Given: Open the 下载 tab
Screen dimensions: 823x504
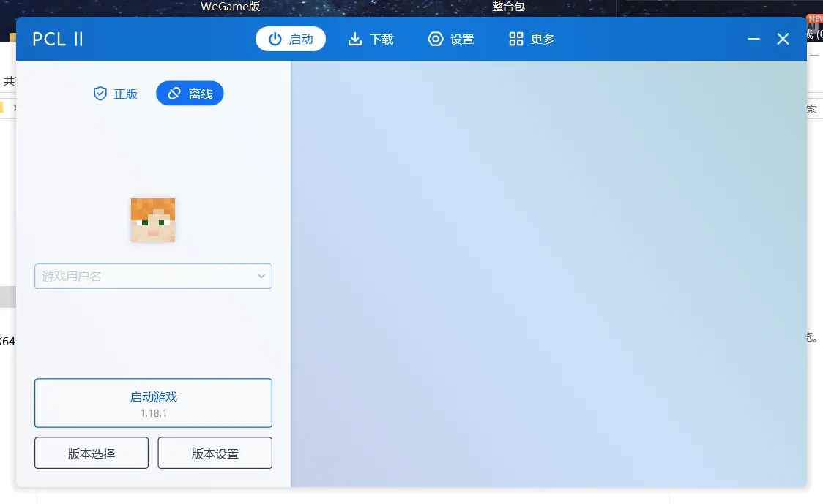Looking at the screenshot, I should click(x=370, y=39).
